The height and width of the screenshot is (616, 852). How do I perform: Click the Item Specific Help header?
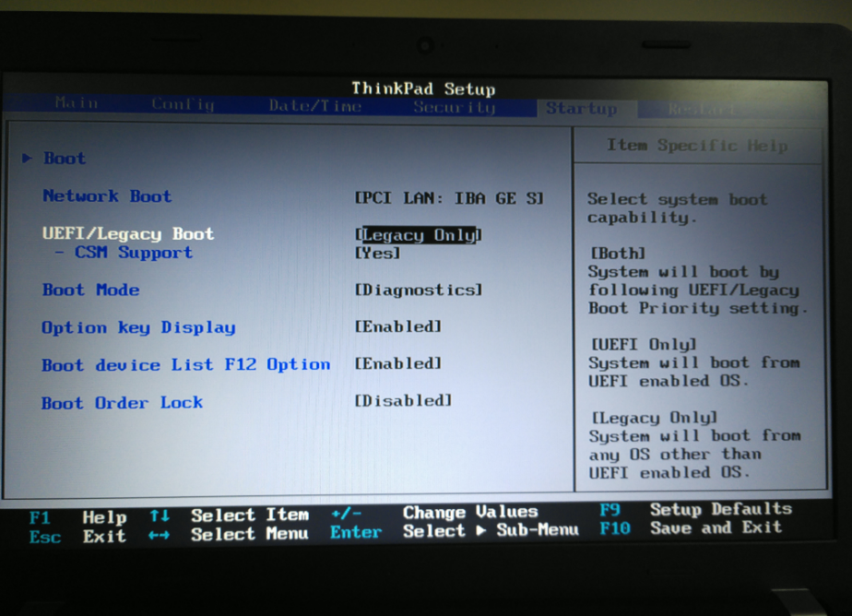[698, 145]
